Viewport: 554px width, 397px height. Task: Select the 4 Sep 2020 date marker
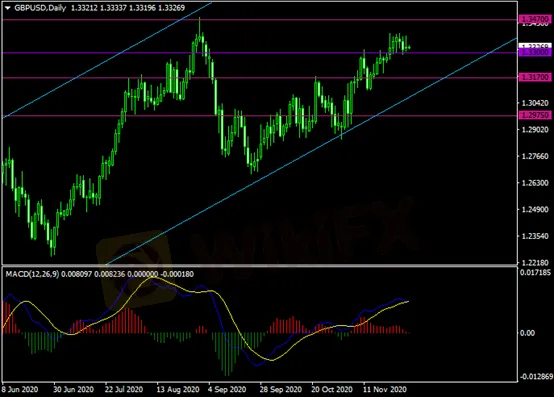click(x=227, y=390)
